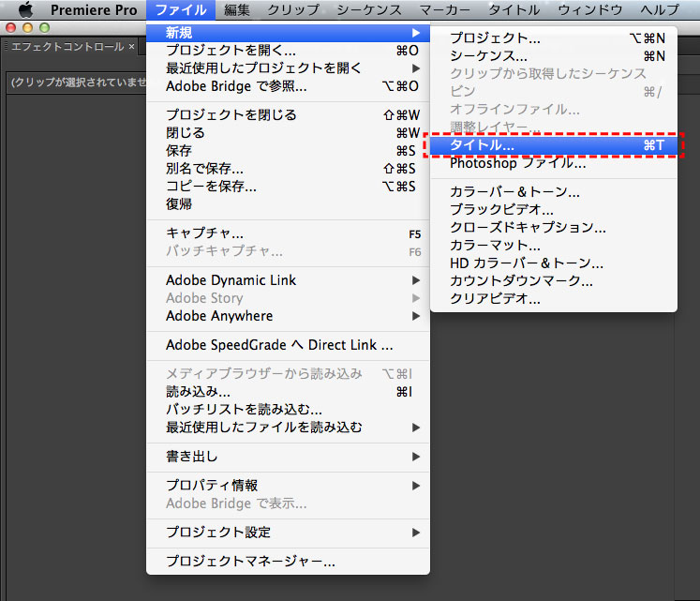Expand Adobe Dynamic Link submenu
This screenshot has height=601, width=700.
click(x=288, y=280)
